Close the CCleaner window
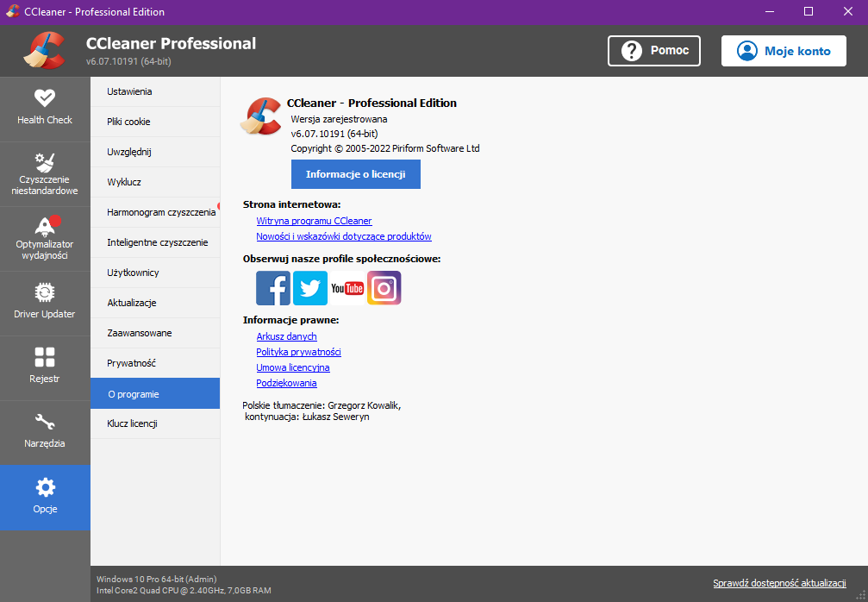 coord(848,11)
